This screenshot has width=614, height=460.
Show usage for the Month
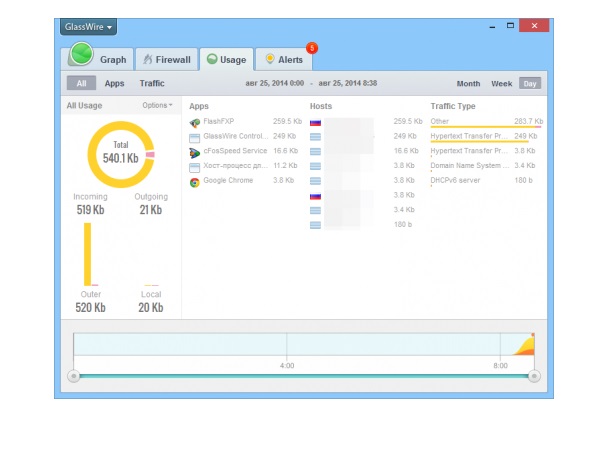468,83
